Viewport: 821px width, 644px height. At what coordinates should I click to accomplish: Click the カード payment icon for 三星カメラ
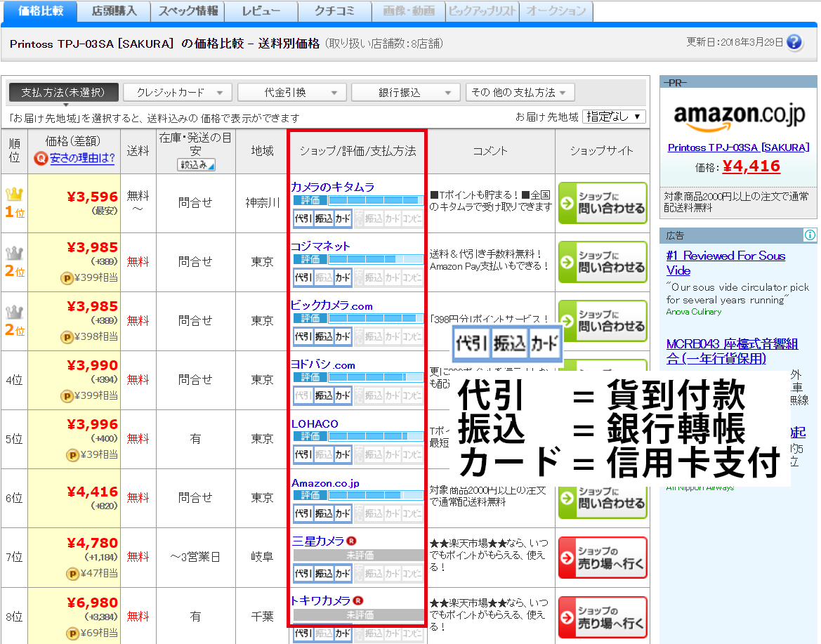point(343,573)
